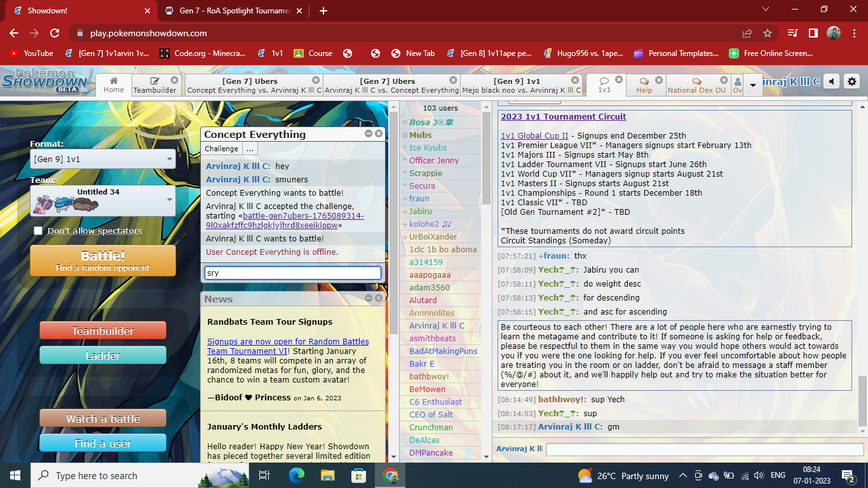The image size is (868, 488).
Task: Go back in Chrome
Action: 14,33
